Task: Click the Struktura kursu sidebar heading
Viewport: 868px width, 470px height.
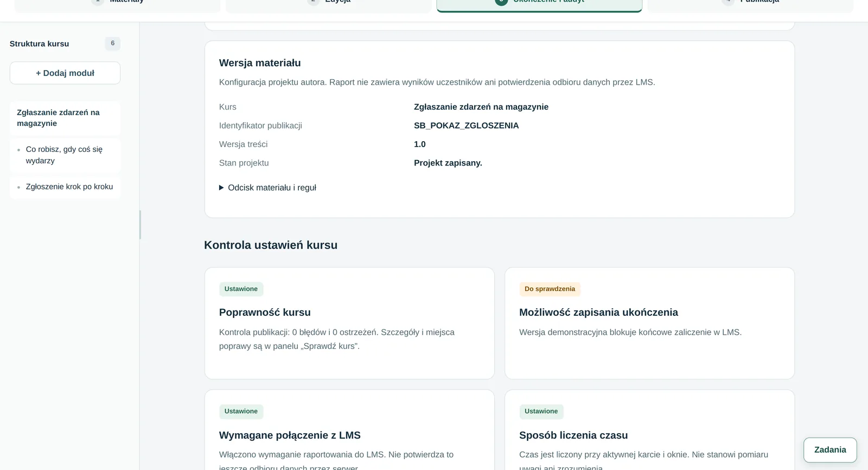Action: [x=39, y=44]
